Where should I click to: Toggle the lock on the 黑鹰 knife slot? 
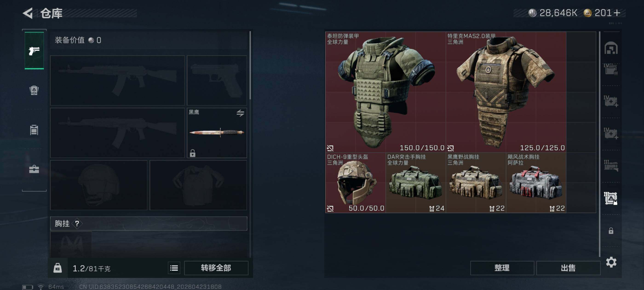pyautogui.click(x=193, y=153)
